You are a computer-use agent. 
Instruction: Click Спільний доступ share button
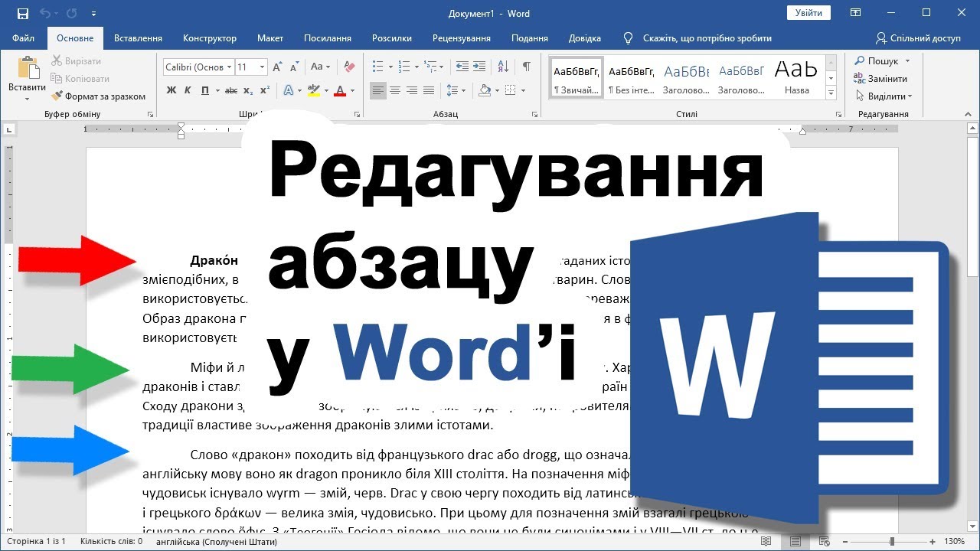click(x=918, y=38)
